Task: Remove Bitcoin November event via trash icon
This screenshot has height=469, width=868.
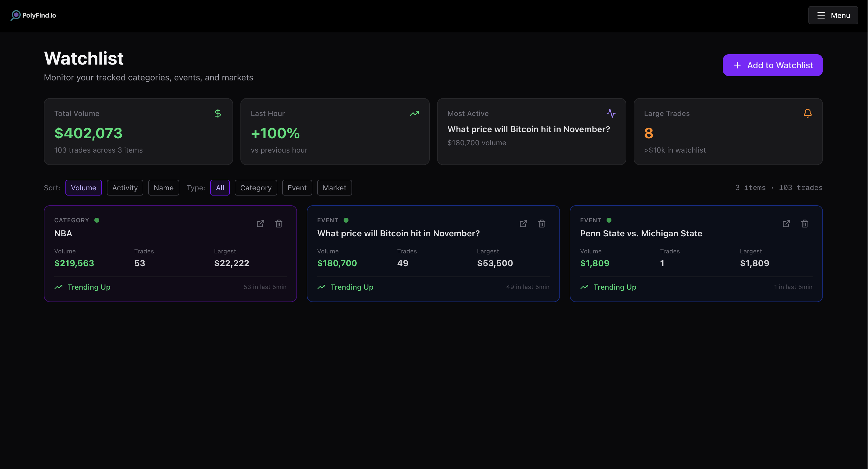Action: click(x=541, y=224)
